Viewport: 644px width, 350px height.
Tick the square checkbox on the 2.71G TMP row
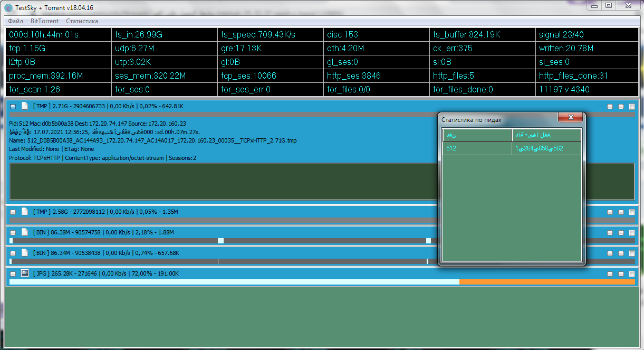point(632,107)
